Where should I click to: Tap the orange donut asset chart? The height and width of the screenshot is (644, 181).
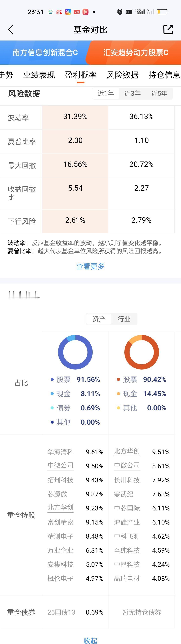coord(142,352)
